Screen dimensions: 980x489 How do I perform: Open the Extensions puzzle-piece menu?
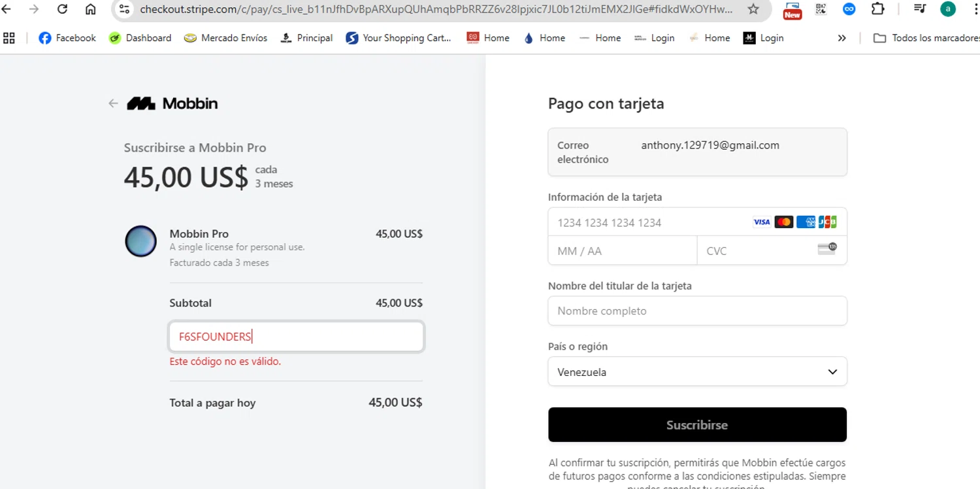pyautogui.click(x=878, y=9)
